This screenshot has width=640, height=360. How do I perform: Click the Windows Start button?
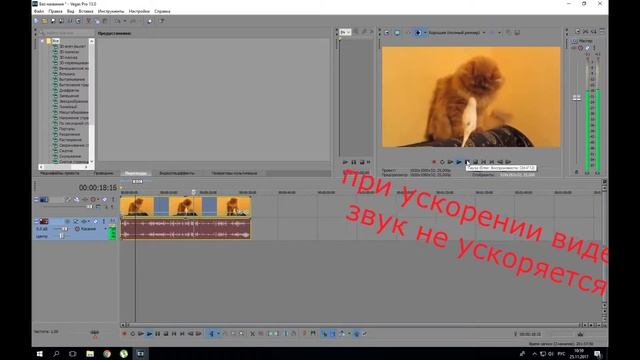(40, 353)
